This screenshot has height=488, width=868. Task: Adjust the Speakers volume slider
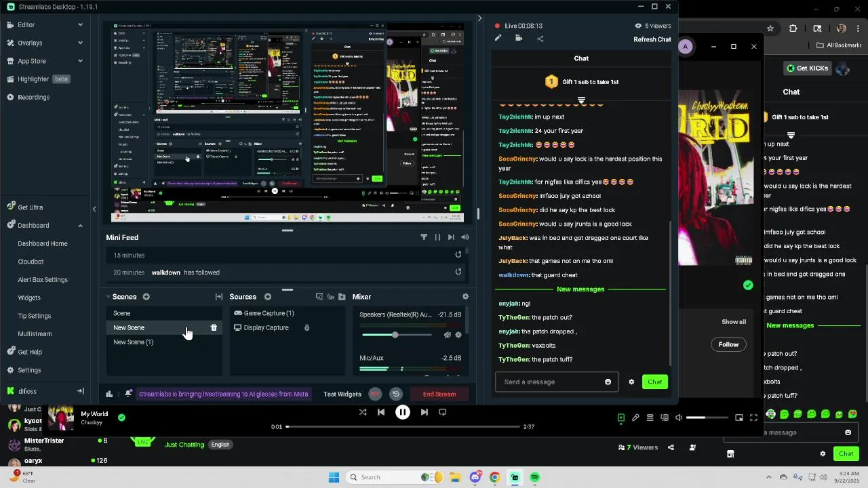click(397, 335)
